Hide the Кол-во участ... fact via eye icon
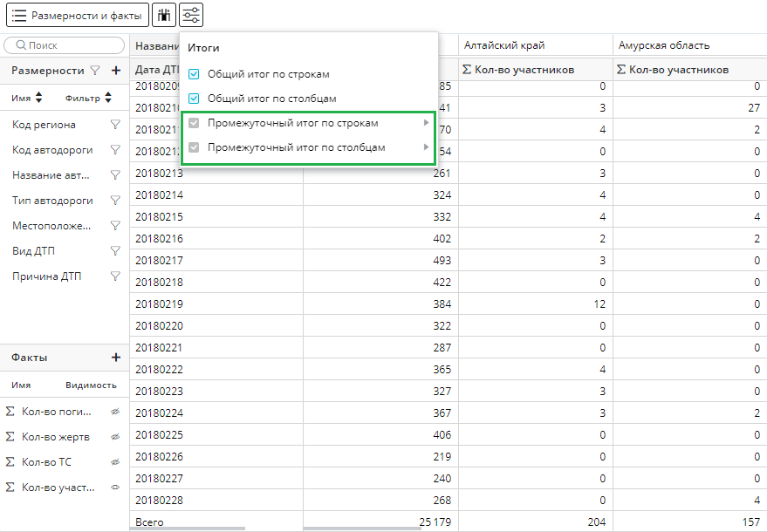The image size is (767, 532). [x=114, y=488]
